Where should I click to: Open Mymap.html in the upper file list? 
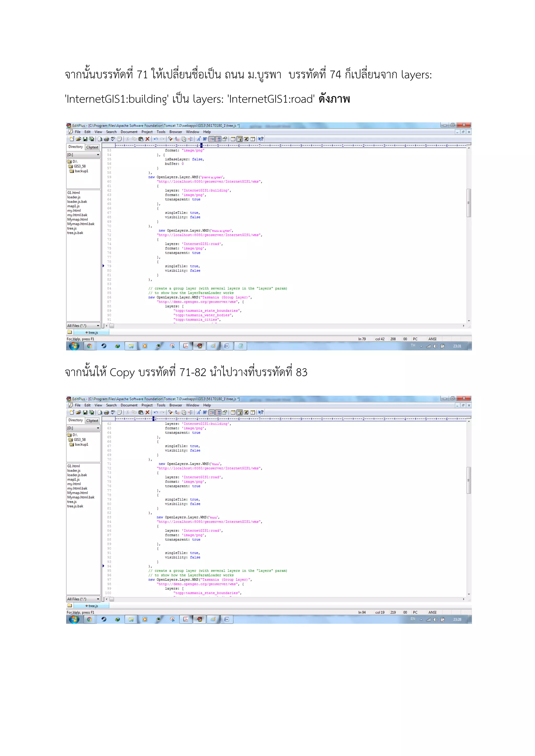point(77,219)
